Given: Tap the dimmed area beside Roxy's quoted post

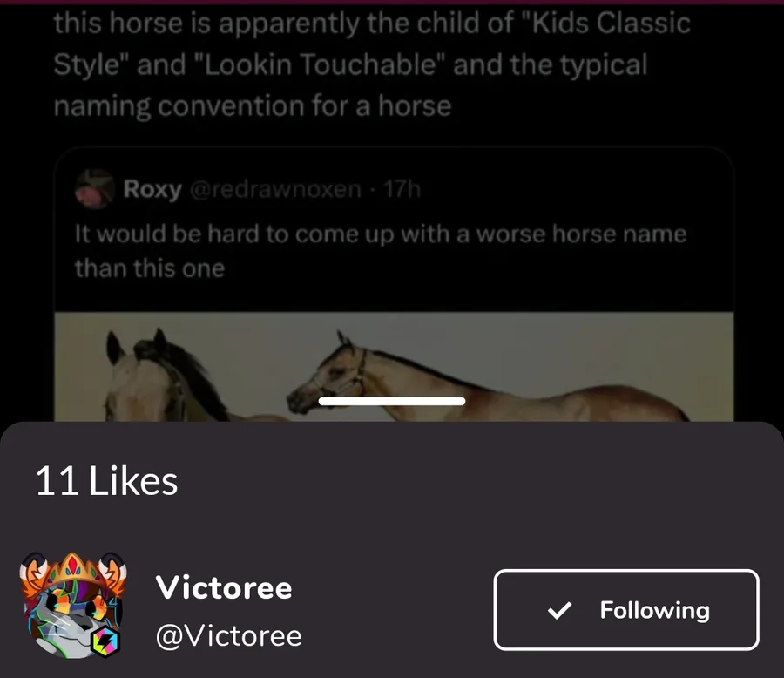Looking at the screenshot, I should click(26, 281).
